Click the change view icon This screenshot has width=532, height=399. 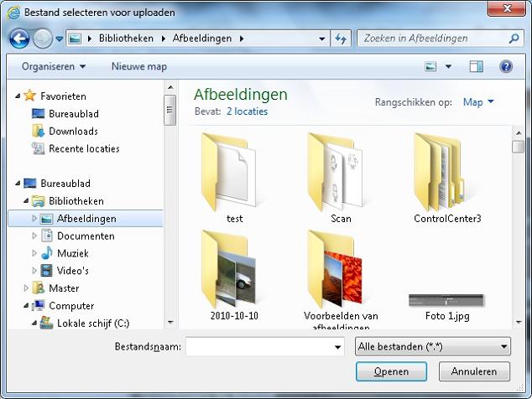coord(430,66)
